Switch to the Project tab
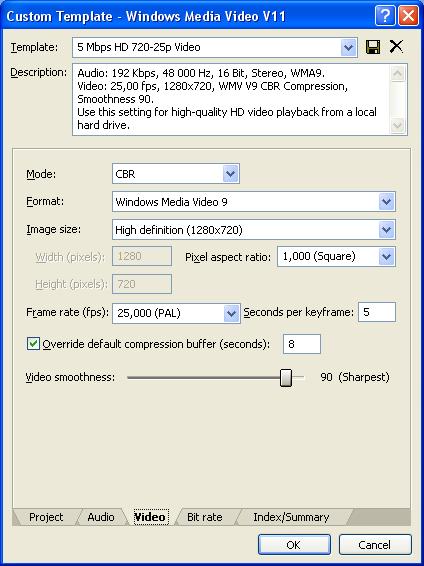This screenshot has width=424, height=566. 46,517
